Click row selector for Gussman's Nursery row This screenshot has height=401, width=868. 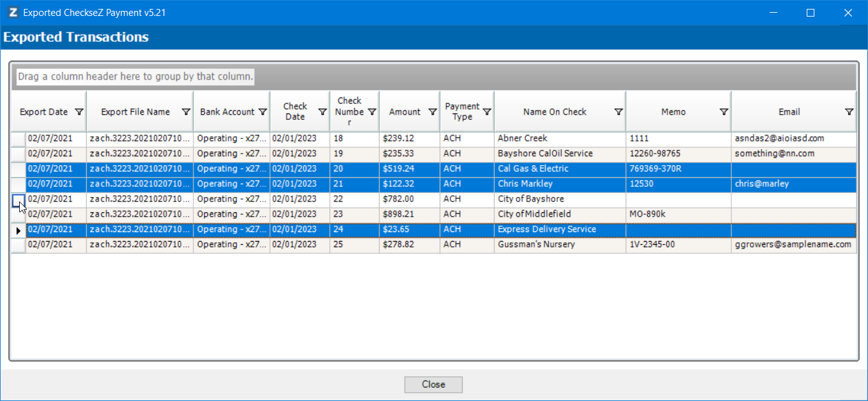(19, 245)
